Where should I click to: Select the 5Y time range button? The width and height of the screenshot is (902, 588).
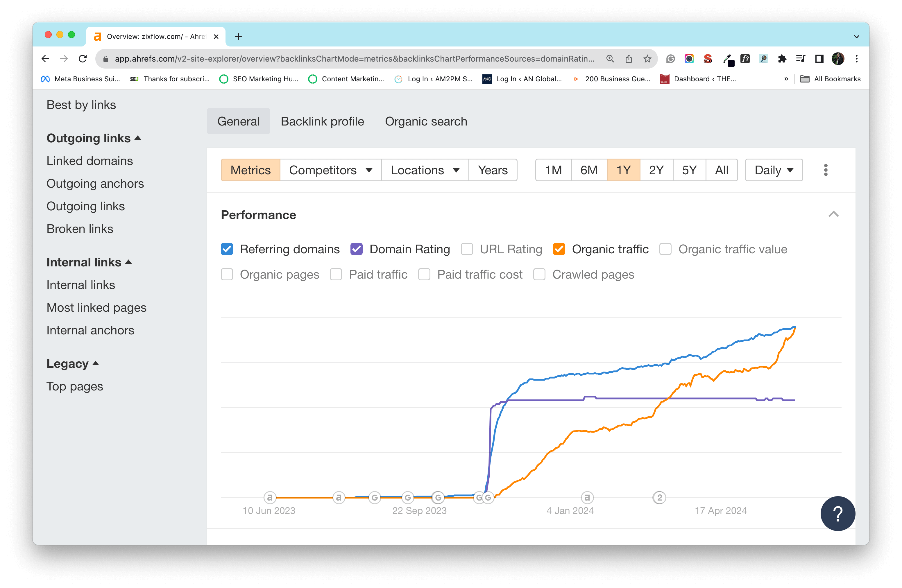pyautogui.click(x=690, y=170)
